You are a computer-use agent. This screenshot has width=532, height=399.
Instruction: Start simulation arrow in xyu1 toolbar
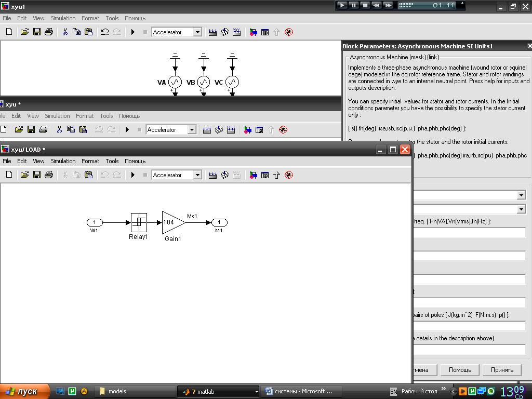tap(132, 32)
